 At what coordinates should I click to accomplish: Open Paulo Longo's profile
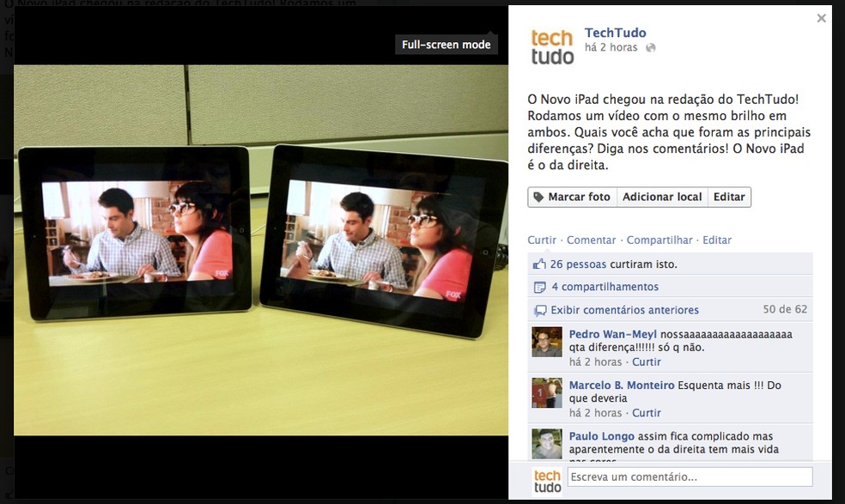click(x=601, y=435)
